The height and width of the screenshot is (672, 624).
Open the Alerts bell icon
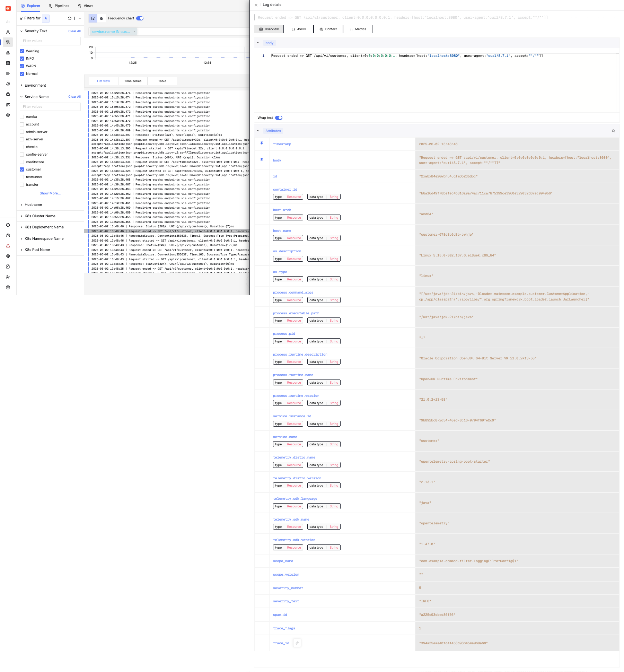[8, 84]
